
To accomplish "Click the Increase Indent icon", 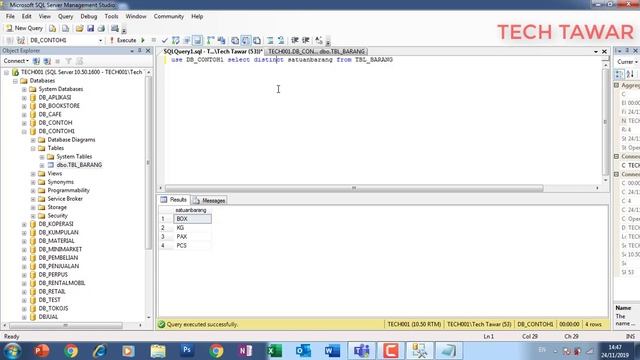I will point(305,40).
